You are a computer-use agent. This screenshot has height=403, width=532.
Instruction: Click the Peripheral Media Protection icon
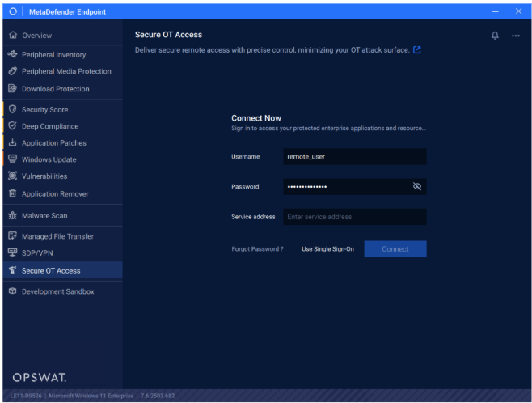tap(13, 71)
